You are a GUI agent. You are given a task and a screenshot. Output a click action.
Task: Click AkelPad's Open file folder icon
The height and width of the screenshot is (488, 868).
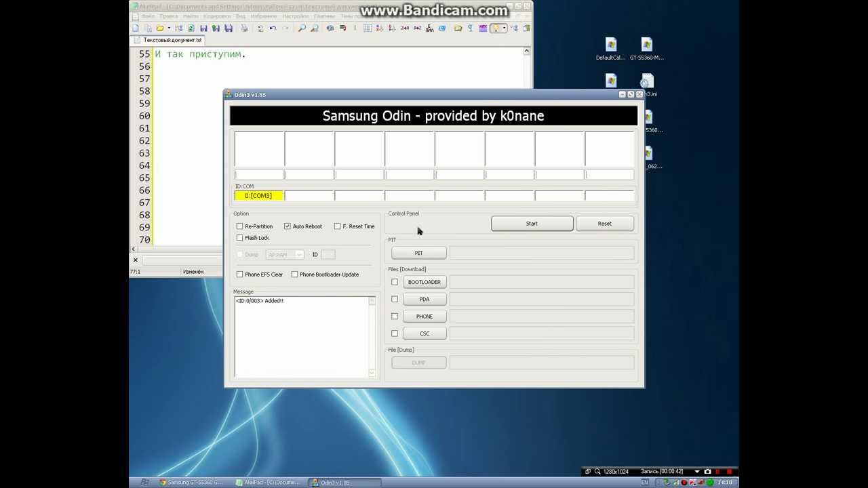[159, 28]
